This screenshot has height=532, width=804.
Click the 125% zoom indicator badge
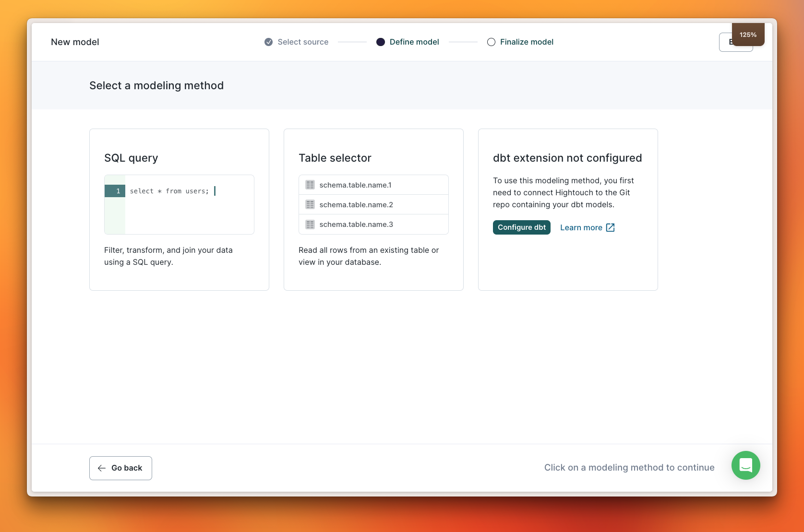point(748,35)
